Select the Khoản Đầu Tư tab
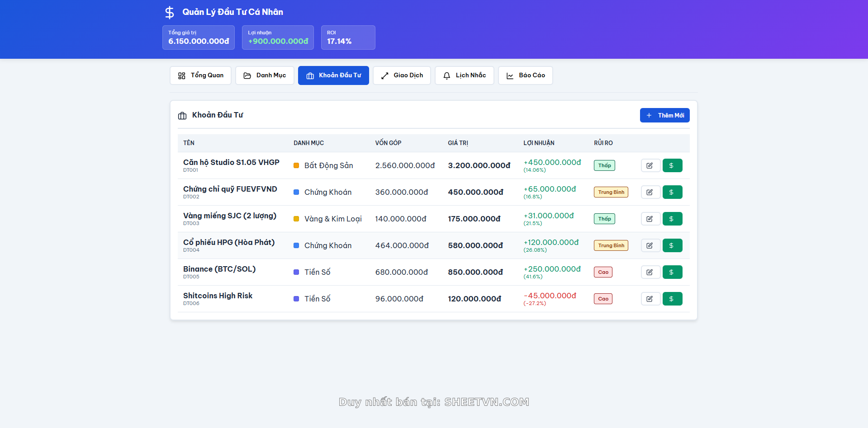This screenshot has width=868, height=428. [x=333, y=75]
